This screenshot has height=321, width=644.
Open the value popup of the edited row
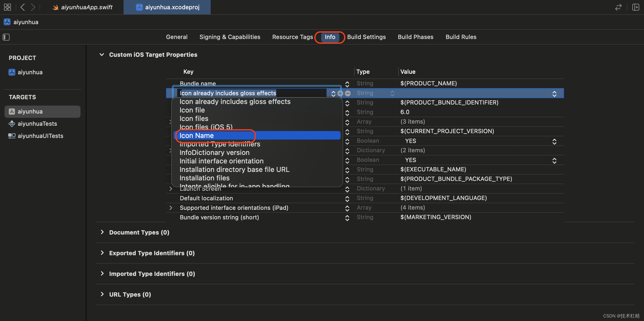pyautogui.click(x=554, y=94)
